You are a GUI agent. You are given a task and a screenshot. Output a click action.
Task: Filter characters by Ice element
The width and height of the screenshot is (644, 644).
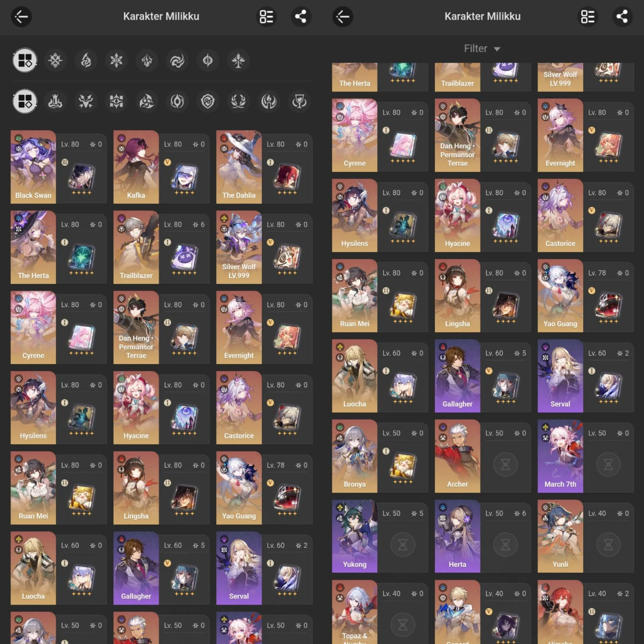116,60
